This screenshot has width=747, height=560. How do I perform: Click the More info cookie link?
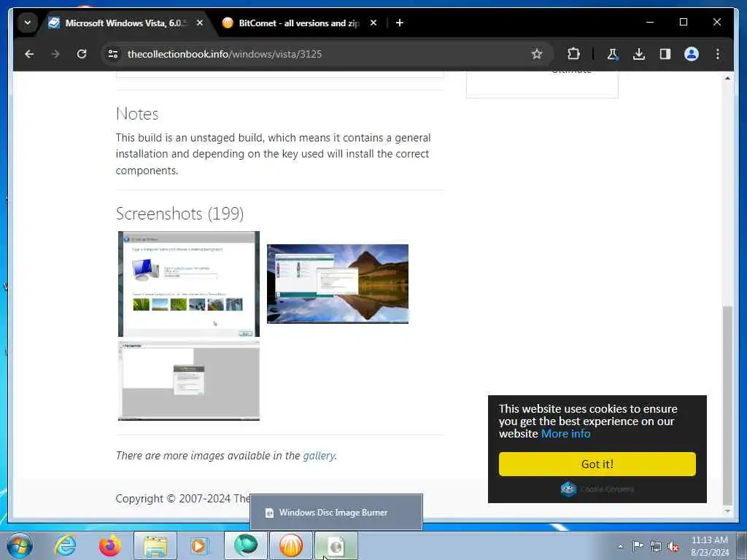pos(565,434)
